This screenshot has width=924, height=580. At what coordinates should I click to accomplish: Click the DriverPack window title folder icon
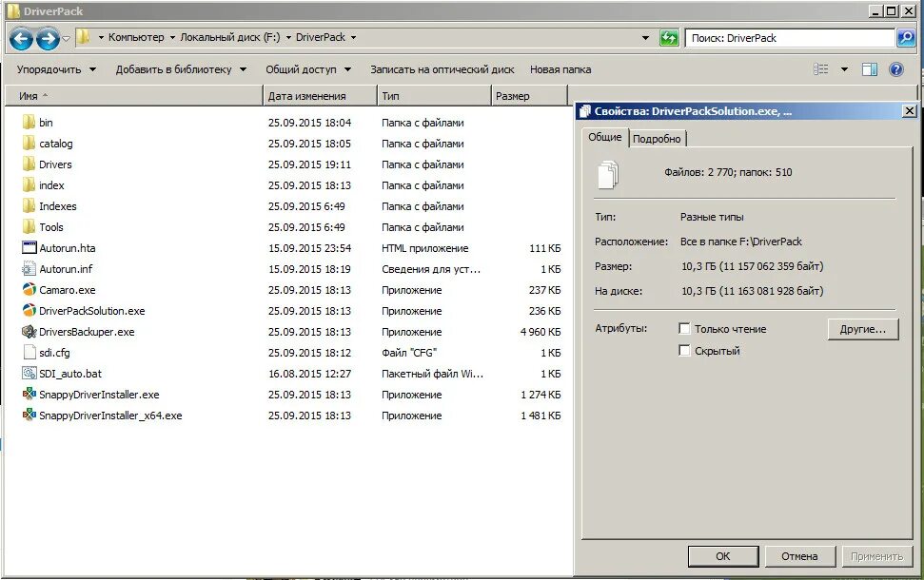coord(13,10)
